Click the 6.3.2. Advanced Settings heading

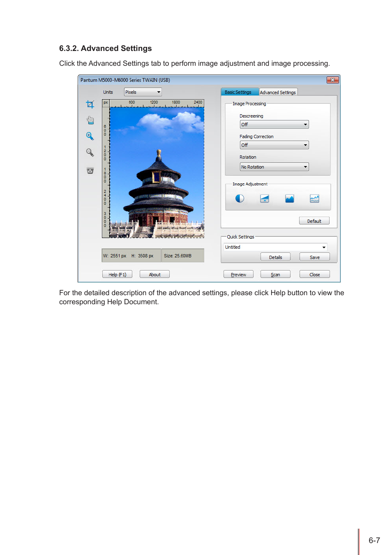point(106,49)
